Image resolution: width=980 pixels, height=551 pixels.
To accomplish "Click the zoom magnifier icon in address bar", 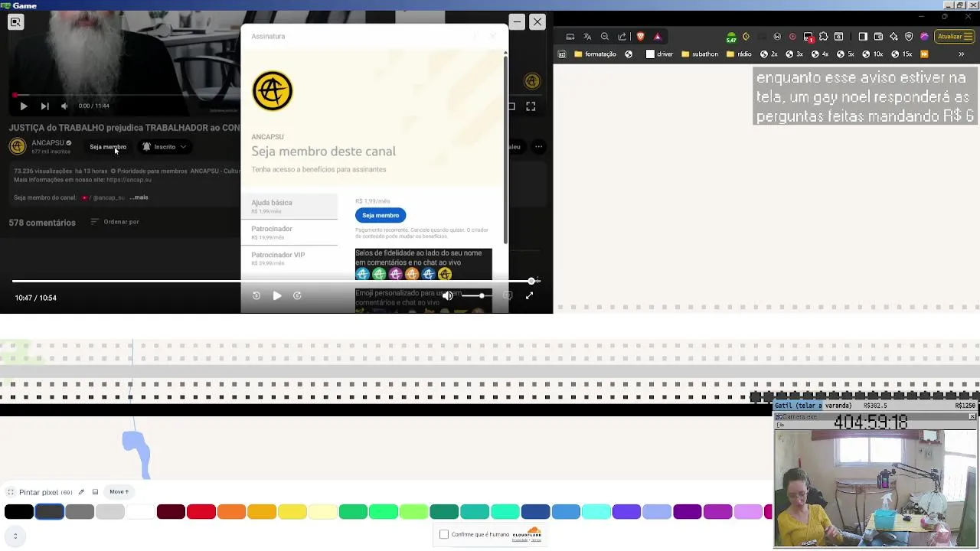I will click(x=605, y=36).
